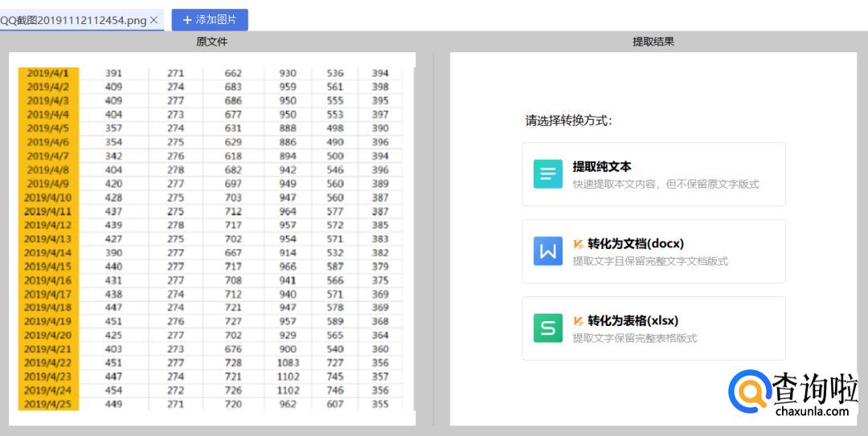Choose 转化为表格(xlsx) option

tap(653, 328)
